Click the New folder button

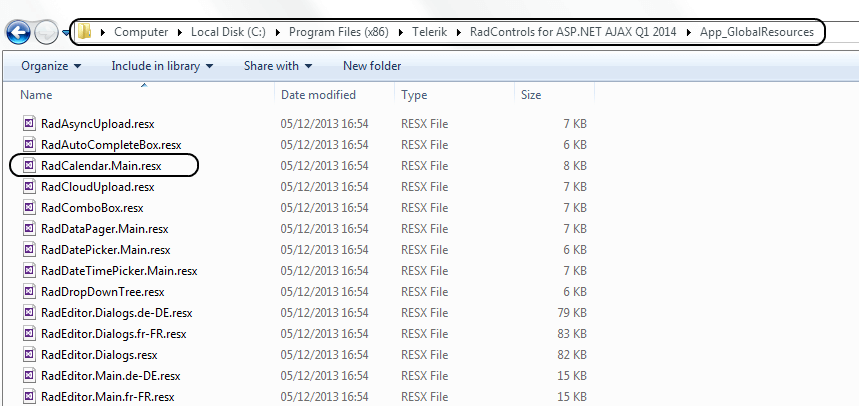tap(372, 66)
